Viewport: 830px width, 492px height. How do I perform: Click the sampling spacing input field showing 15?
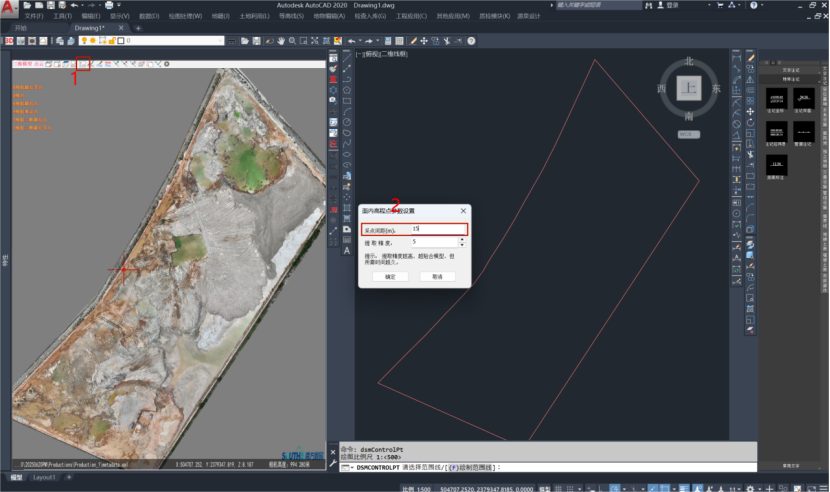coord(439,229)
